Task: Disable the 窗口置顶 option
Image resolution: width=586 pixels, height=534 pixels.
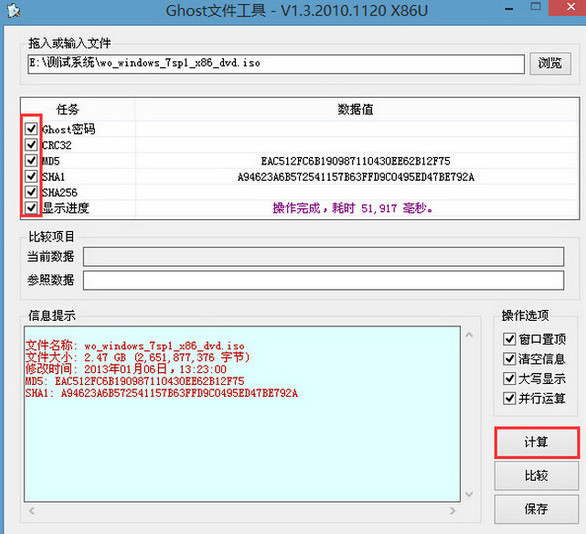Action: 509,339
